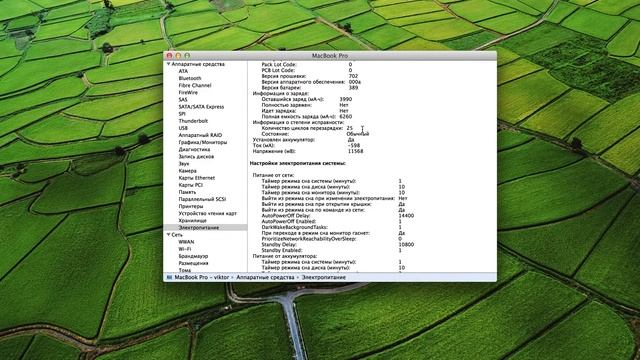Click the Состояние label
Screen dimensions: 640x360
click(275, 134)
